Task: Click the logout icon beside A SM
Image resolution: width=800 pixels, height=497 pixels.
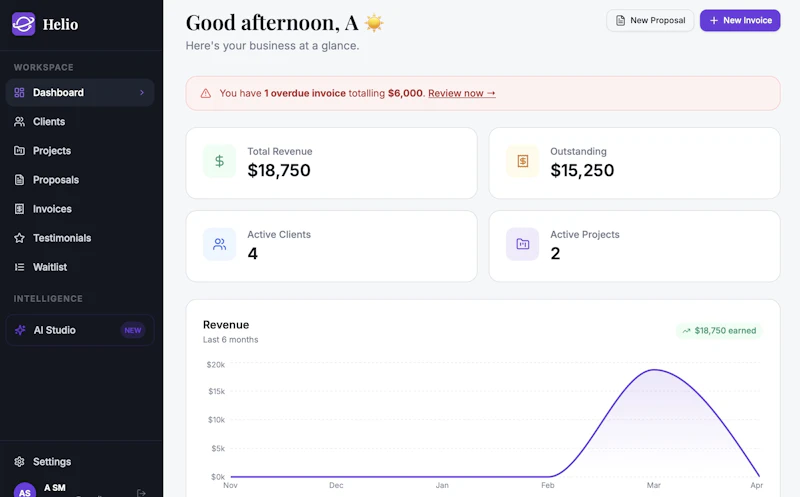Action: click(141, 493)
